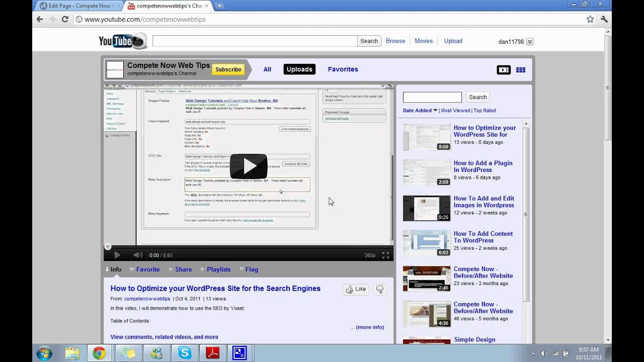Image resolution: width=644 pixels, height=362 pixels.
Task: Change 360p video quality setting
Action: pyautogui.click(x=370, y=255)
